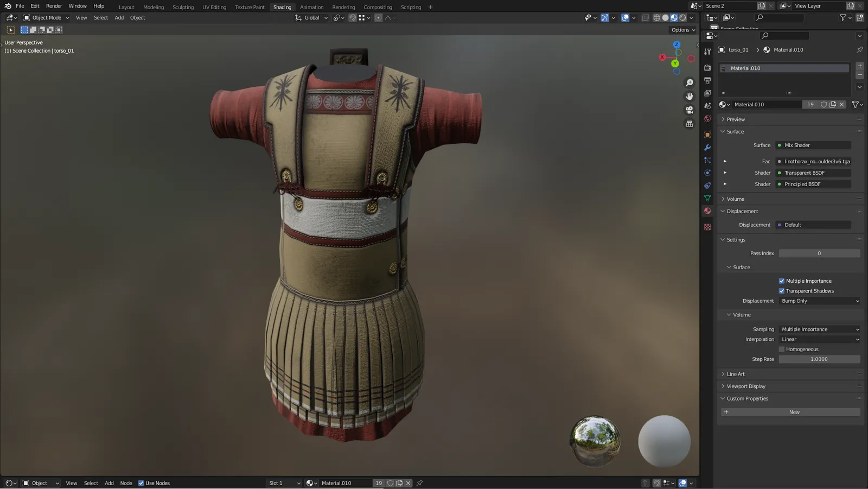Open Displacement Bump Only dropdown
This screenshot has height=489, width=868.
(820, 301)
